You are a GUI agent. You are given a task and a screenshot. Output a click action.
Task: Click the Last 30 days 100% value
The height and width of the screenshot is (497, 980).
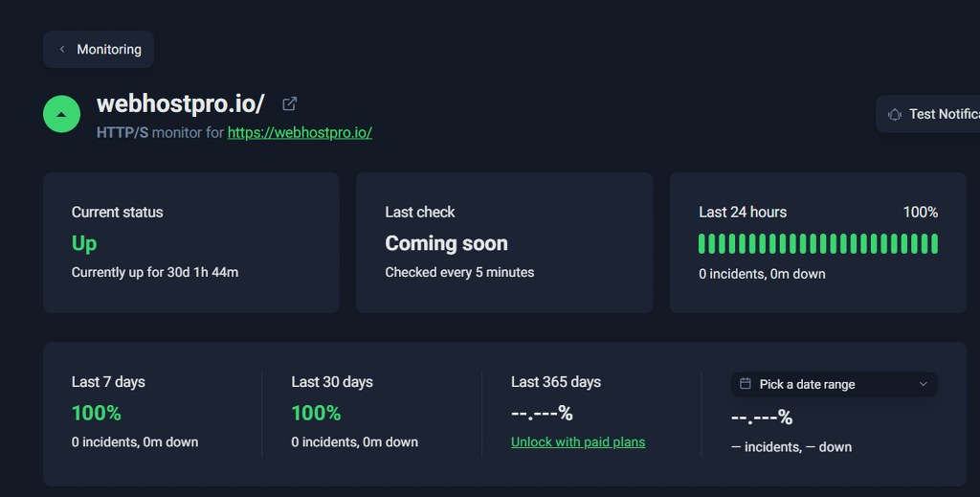click(316, 414)
